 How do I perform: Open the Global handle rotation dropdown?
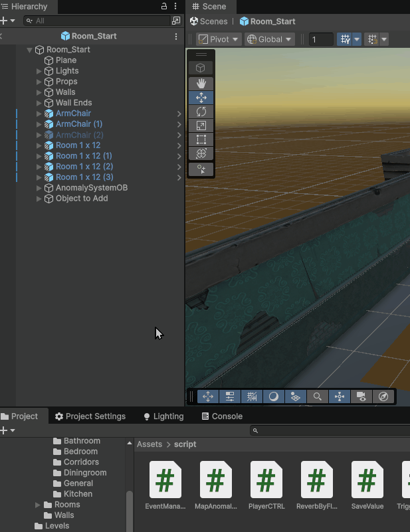click(270, 39)
